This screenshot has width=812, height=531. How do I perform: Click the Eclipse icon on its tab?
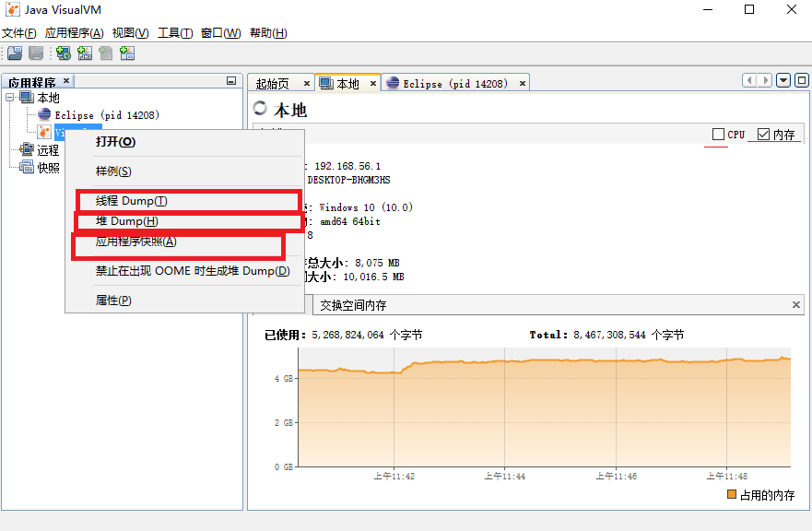tap(393, 83)
